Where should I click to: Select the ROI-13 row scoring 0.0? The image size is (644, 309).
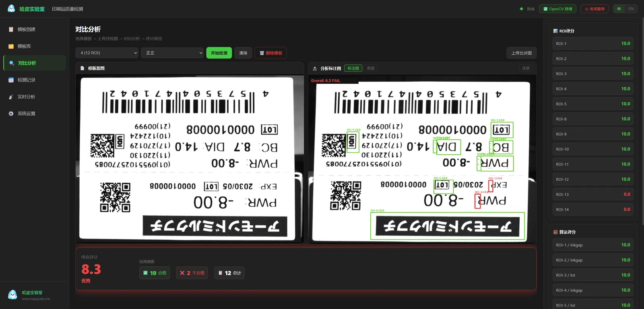593,194
